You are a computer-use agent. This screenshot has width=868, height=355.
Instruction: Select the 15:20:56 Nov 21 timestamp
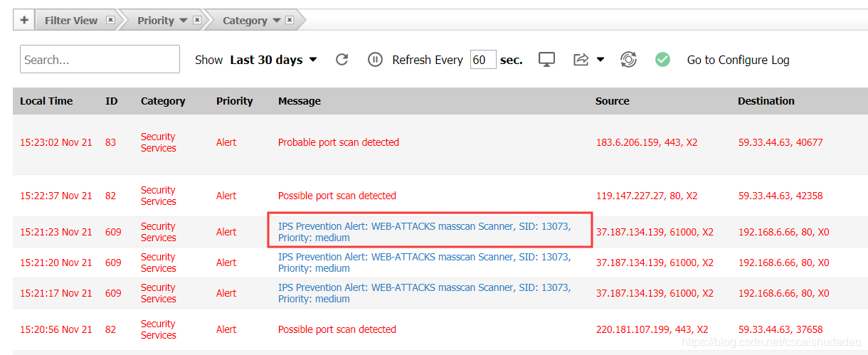click(56, 329)
